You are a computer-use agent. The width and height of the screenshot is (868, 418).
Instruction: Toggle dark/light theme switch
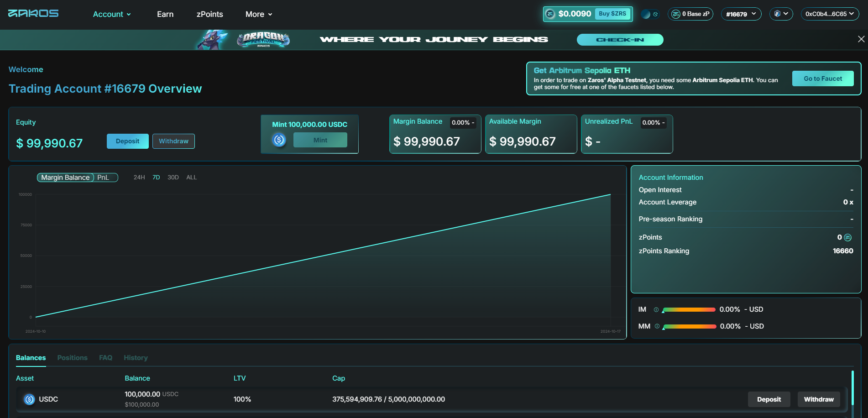tap(649, 14)
